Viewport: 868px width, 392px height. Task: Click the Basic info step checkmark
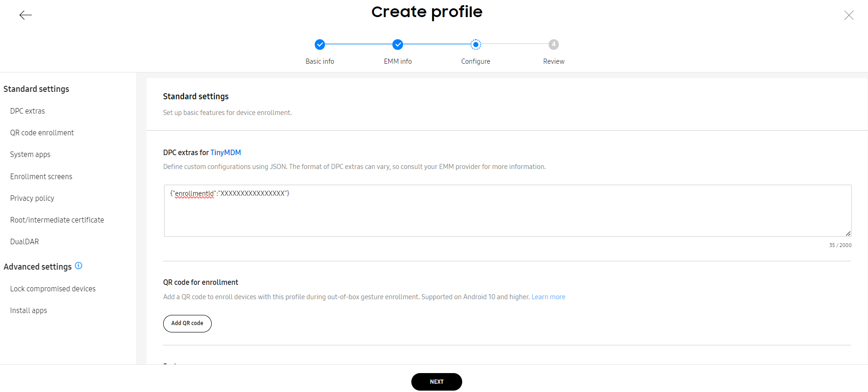(x=320, y=44)
